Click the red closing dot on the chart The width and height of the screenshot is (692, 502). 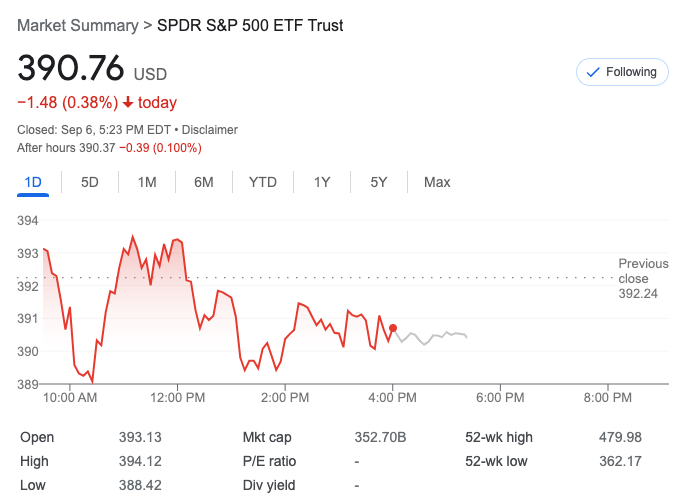tap(393, 328)
